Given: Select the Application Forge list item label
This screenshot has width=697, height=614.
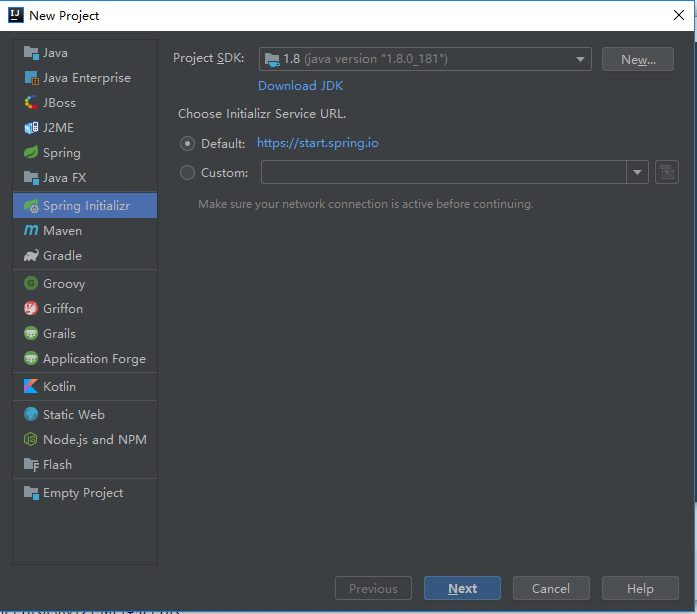Looking at the screenshot, I should 94,358.
